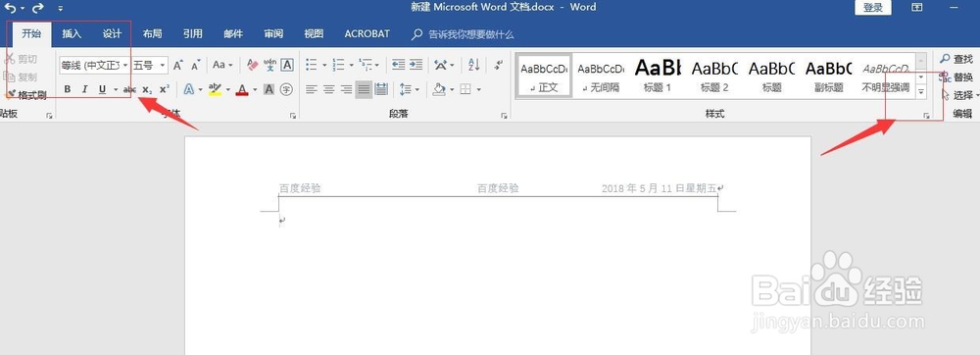This screenshot has width=980, height=355.
Task: Decrease paragraph indent
Action: (398, 65)
